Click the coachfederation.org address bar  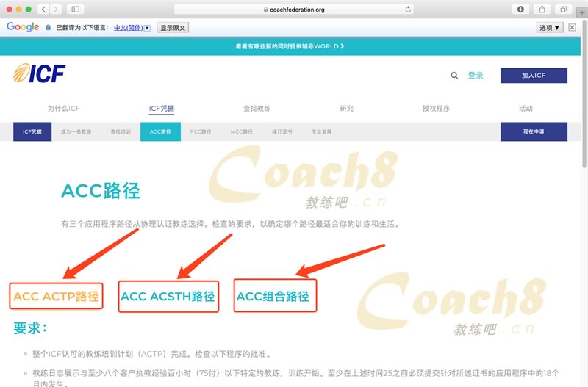[x=294, y=10]
